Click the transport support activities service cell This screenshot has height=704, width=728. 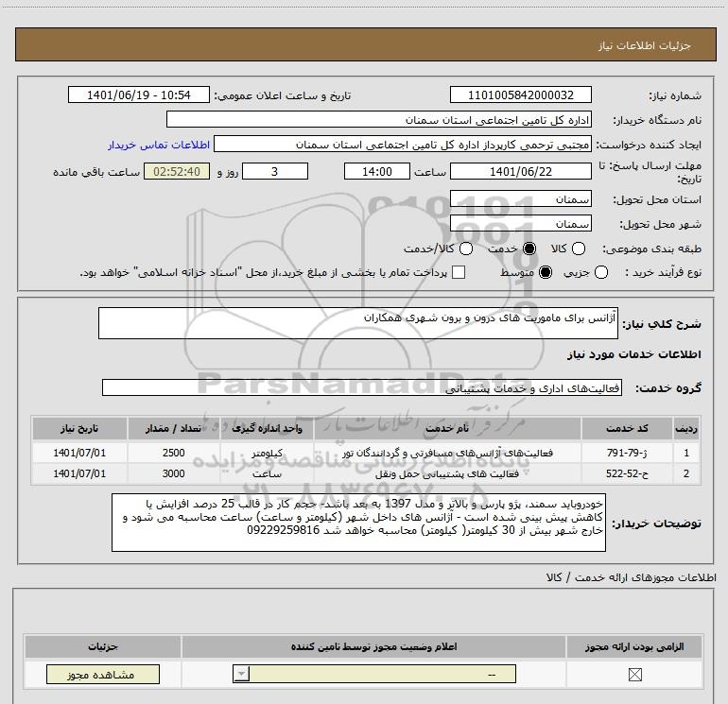(x=447, y=473)
